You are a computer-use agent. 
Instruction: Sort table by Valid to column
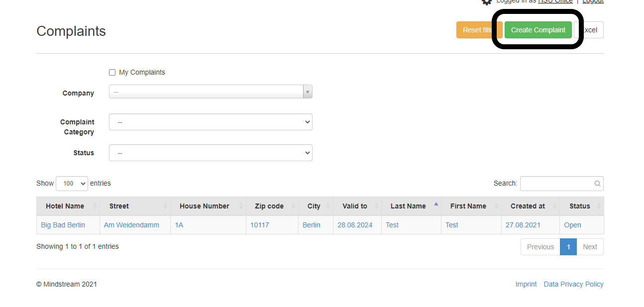pyautogui.click(x=354, y=206)
